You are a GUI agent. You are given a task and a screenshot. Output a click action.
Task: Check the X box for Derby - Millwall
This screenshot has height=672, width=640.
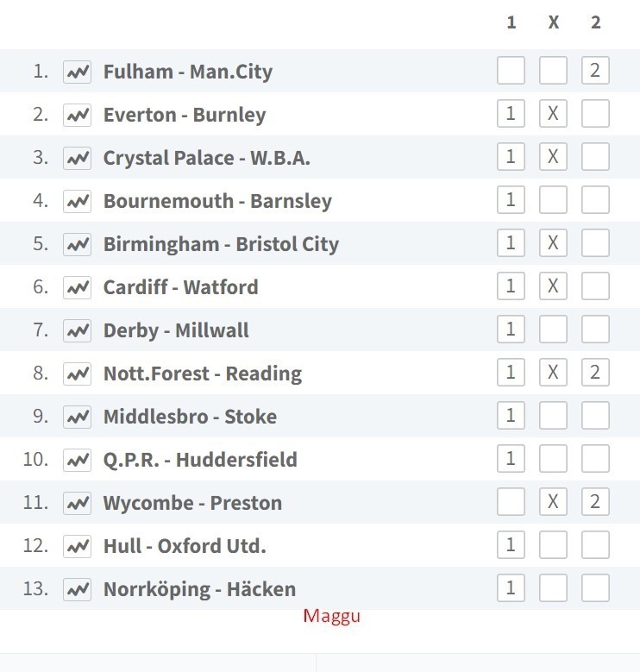(553, 330)
